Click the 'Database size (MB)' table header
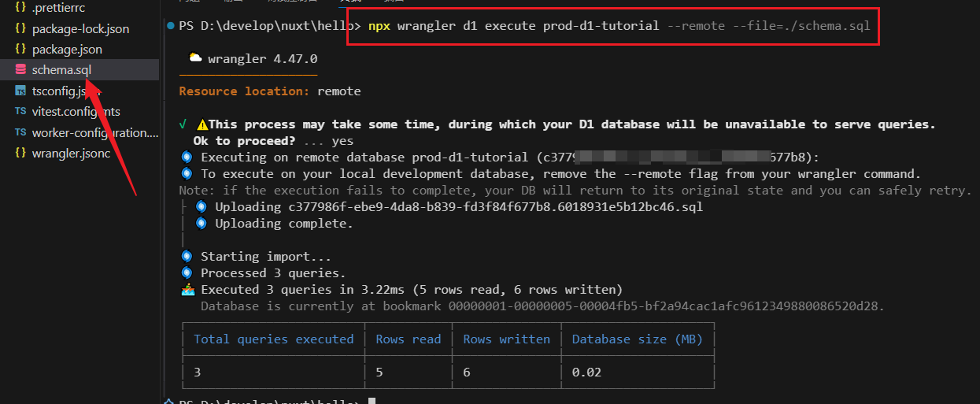The height and width of the screenshot is (404, 980). (x=637, y=339)
